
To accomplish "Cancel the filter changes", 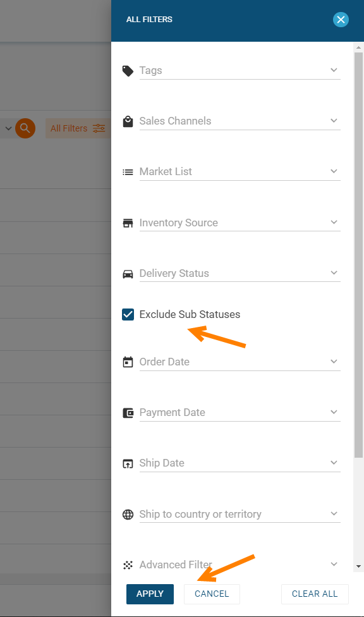I will pyautogui.click(x=212, y=594).
